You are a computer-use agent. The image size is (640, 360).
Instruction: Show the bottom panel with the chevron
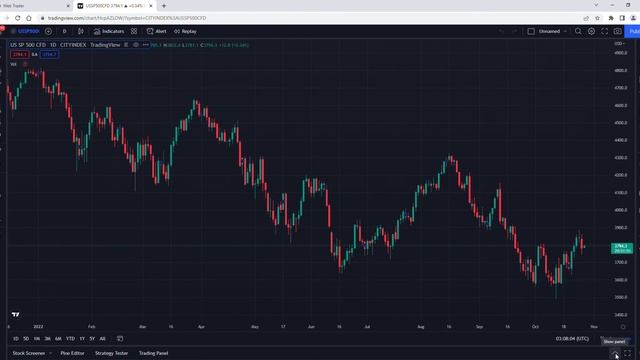point(615,353)
